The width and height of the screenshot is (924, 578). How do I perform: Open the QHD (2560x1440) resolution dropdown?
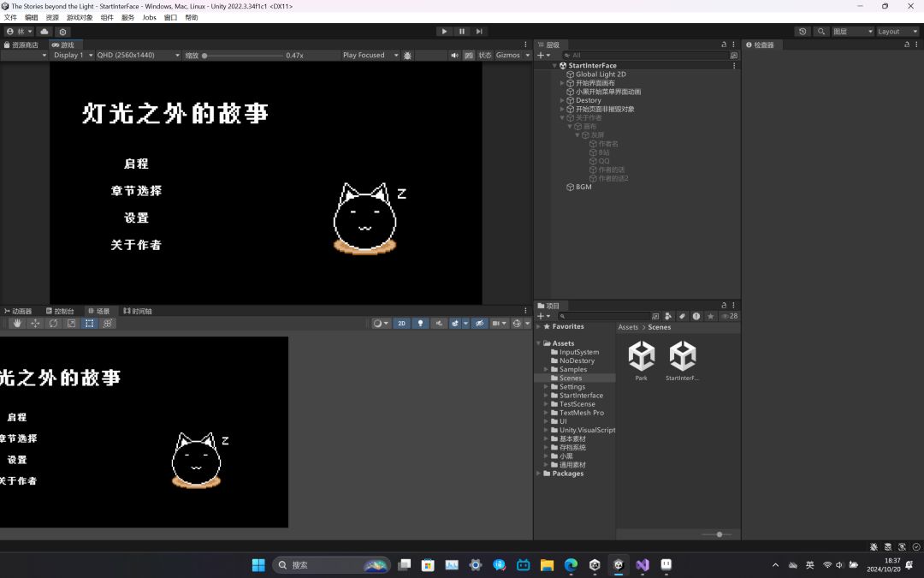(x=139, y=55)
